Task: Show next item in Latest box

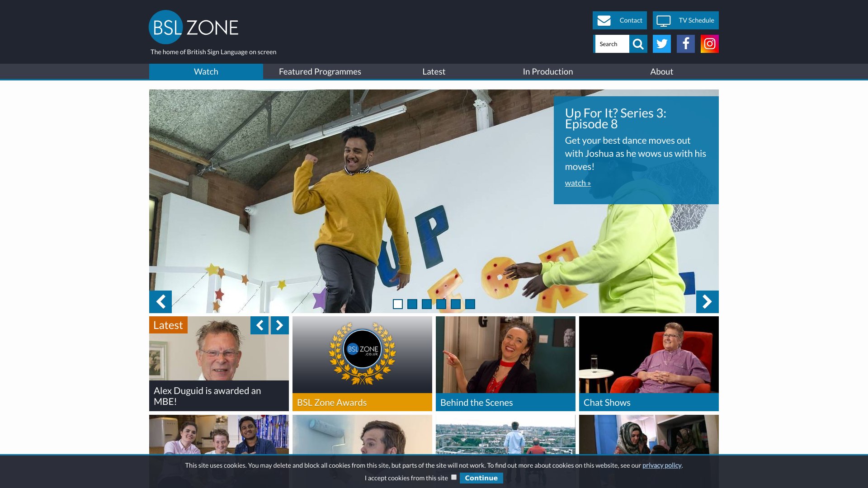Action: (279, 325)
